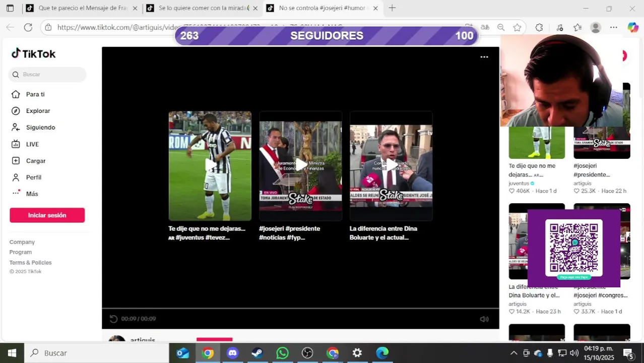Viewport: 644px width, 363px height.
Task: Open the Windows Start menu
Action: pyautogui.click(x=12, y=353)
